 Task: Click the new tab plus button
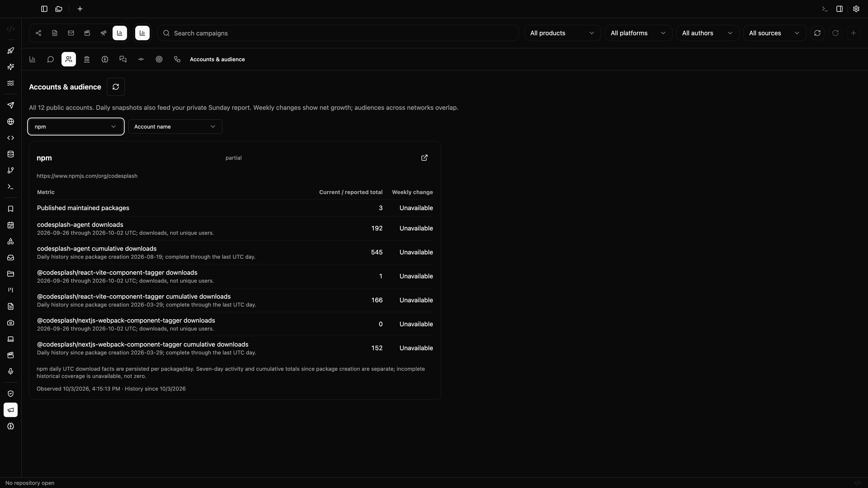pos(80,9)
